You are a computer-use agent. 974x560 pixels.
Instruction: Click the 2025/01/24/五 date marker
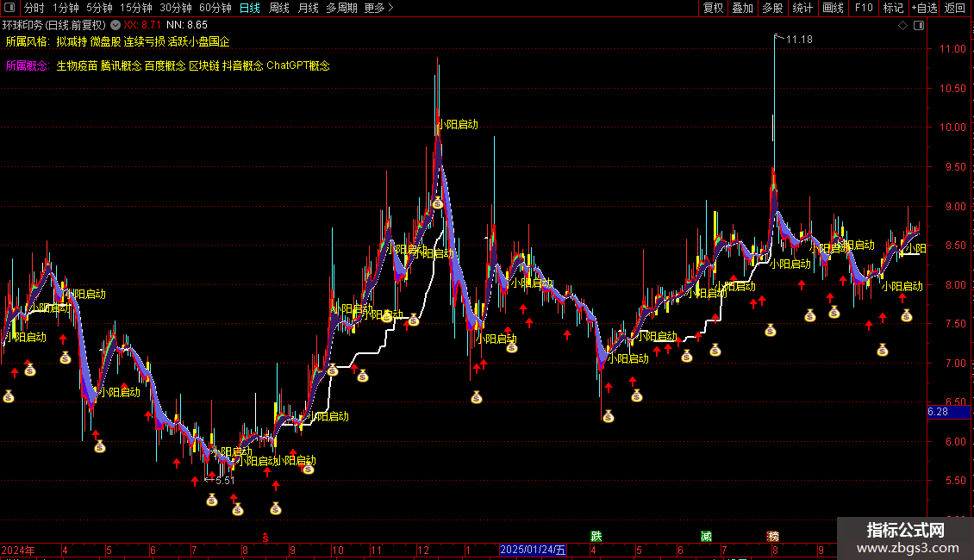tap(533, 550)
